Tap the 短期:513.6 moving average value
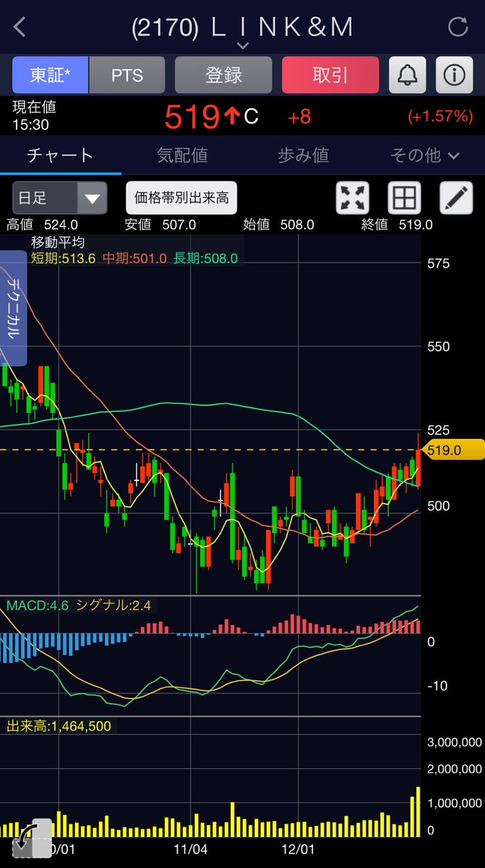485x868 pixels. [x=64, y=258]
